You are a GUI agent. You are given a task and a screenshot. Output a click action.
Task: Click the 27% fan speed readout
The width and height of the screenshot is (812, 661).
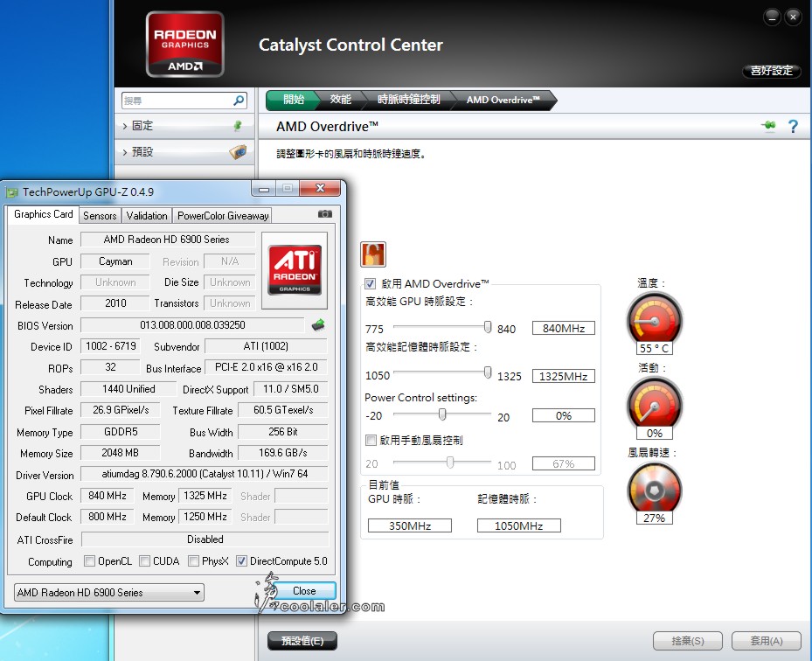(x=654, y=518)
